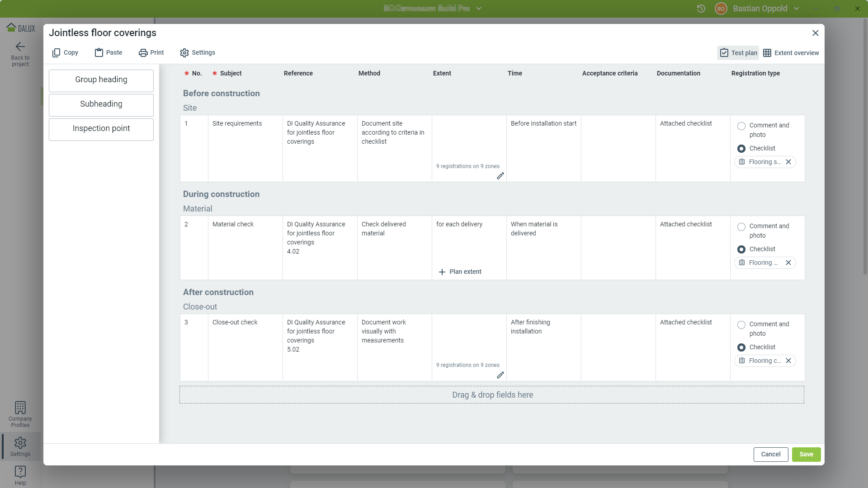The image size is (868, 488).
Task: Go Back to project arrow
Action: point(20,47)
